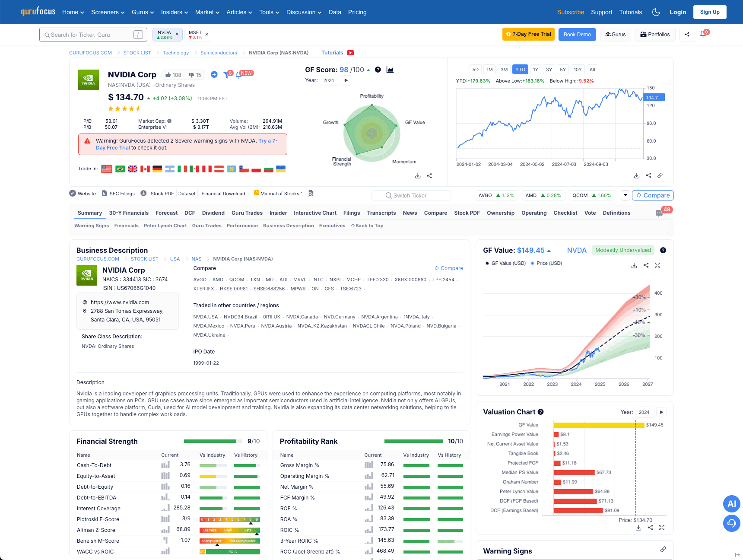Open the Ownership tab

pyautogui.click(x=501, y=213)
